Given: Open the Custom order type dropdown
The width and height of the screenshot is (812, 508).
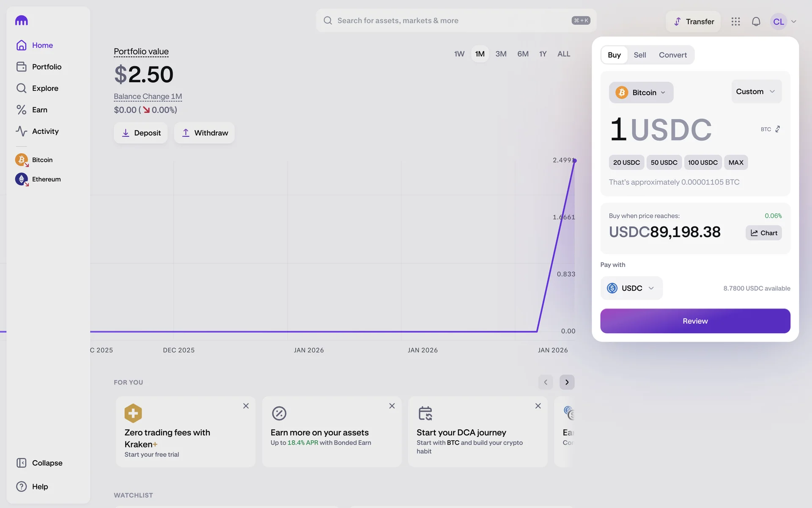Looking at the screenshot, I should tap(756, 92).
